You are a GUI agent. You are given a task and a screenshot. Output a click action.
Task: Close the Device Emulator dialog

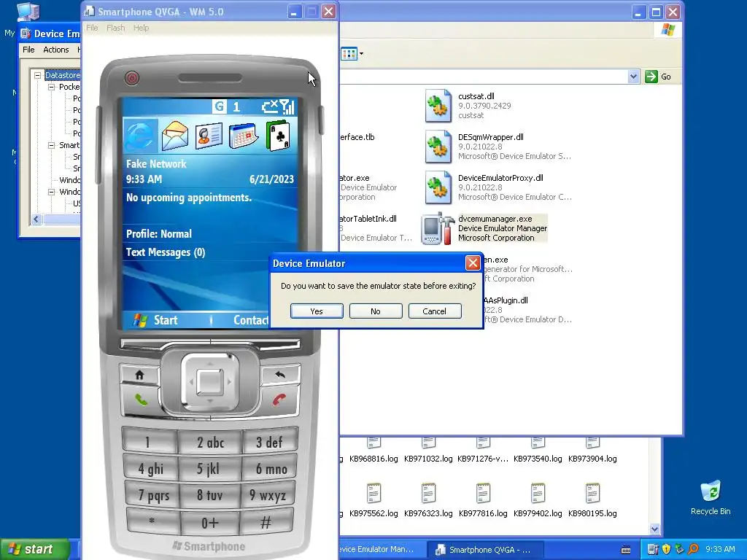pyautogui.click(x=473, y=262)
